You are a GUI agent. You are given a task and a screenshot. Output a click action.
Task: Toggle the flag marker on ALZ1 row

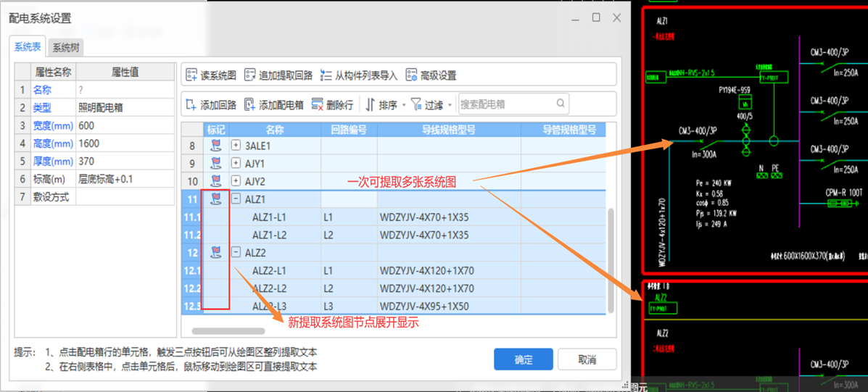click(x=215, y=199)
